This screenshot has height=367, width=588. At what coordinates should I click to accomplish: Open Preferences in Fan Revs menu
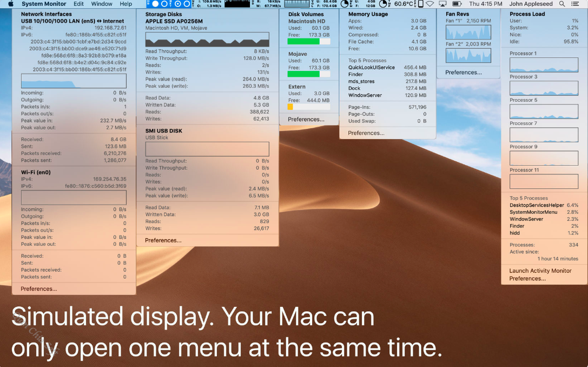pyautogui.click(x=464, y=73)
